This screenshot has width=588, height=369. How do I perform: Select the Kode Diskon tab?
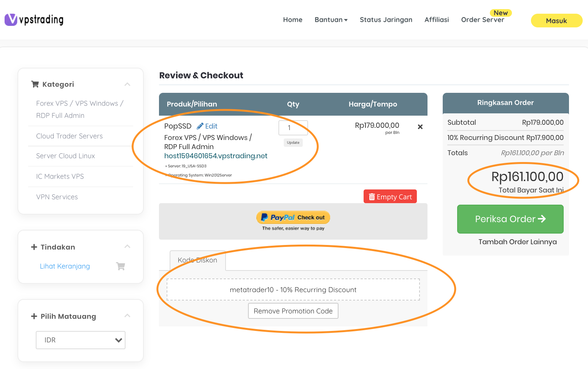click(x=197, y=260)
